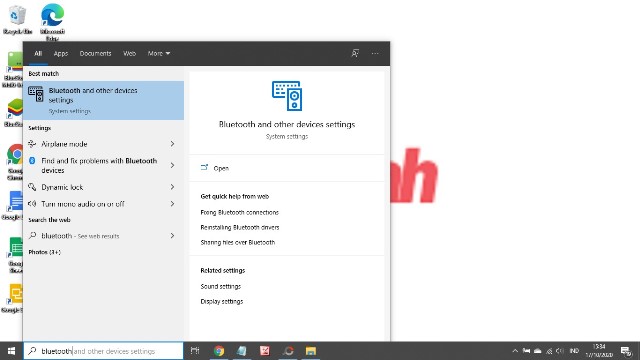
Task: Expand the mono audio result arrow
Action: pos(172,204)
